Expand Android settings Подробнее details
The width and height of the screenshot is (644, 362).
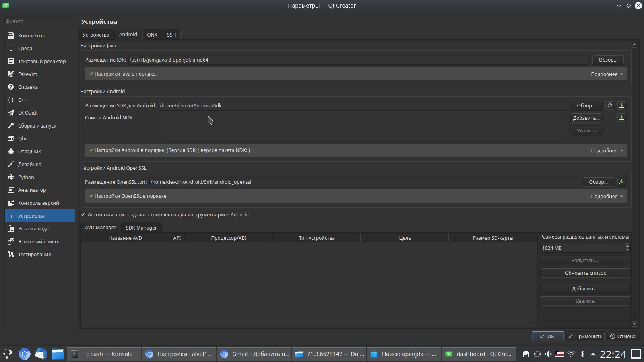point(607,150)
